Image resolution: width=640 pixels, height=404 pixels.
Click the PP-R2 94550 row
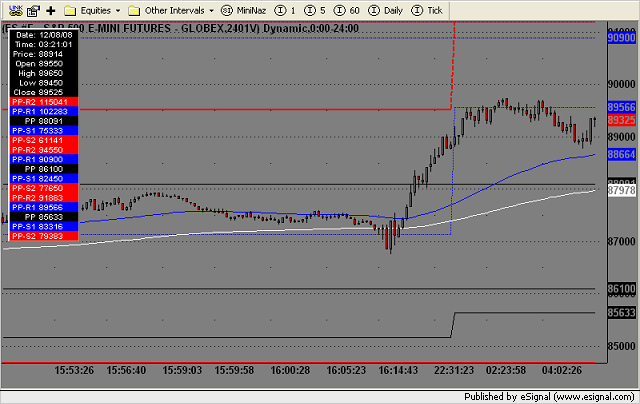[44, 150]
